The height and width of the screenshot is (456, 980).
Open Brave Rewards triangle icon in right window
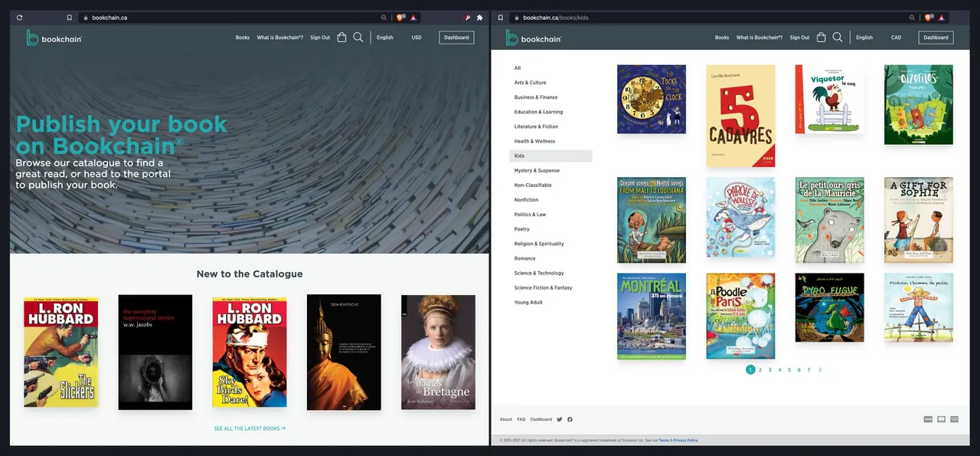pyautogui.click(x=941, y=17)
